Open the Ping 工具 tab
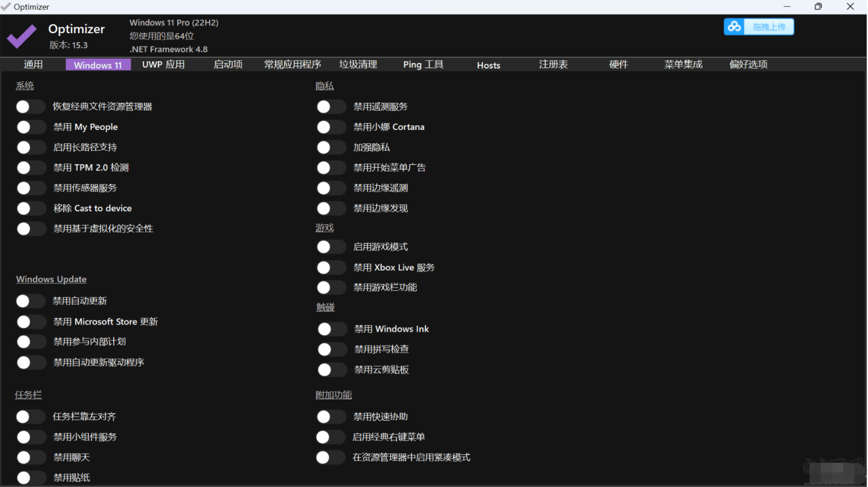The image size is (868, 487). click(423, 64)
